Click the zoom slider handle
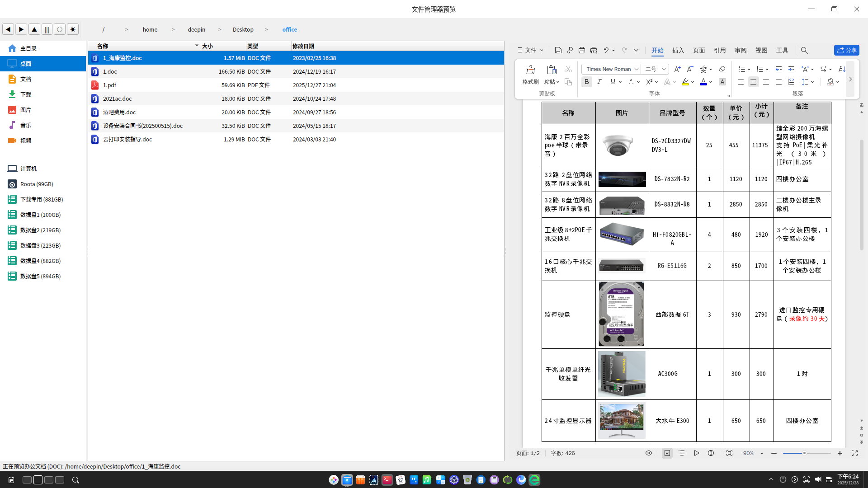 point(804,453)
